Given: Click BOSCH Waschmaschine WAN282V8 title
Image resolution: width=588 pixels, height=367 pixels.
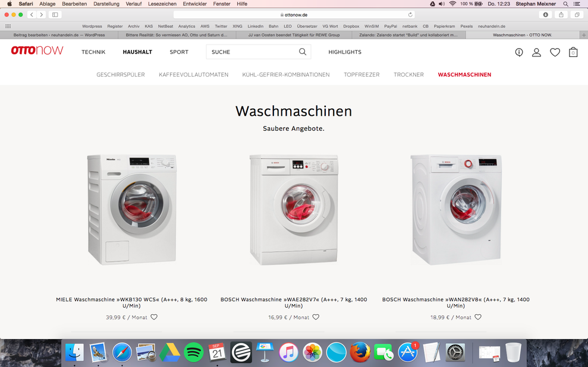Looking at the screenshot, I should click(456, 303).
